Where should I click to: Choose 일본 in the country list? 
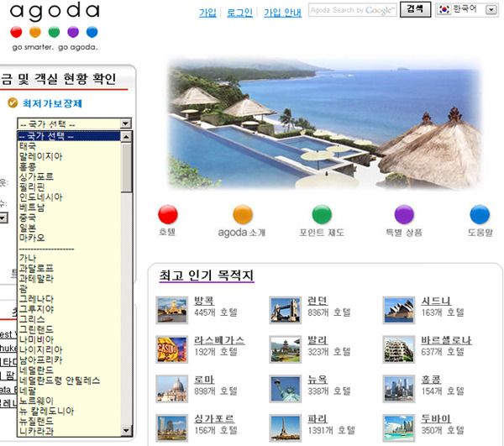click(x=69, y=228)
